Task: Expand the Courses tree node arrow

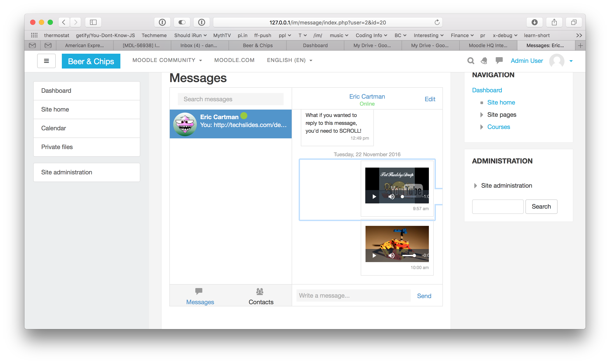Action: pyautogui.click(x=482, y=127)
